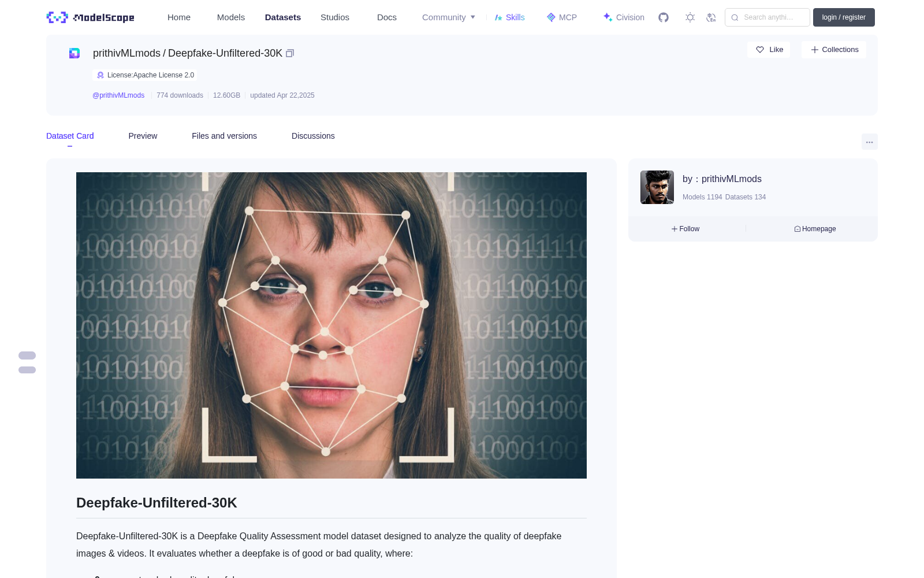The height and width of the screenshot is (578, 924).
Task: Open the Datasets section
Action: click(283, 17)
